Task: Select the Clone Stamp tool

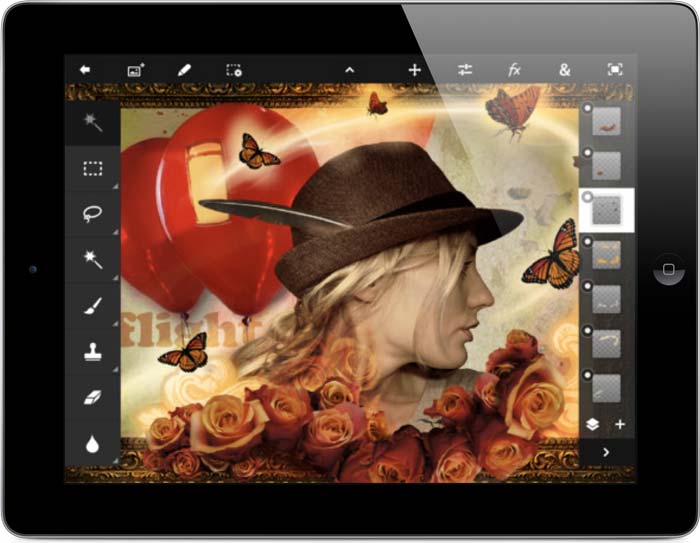Action: pyautogui.click(x=92, y=352)
